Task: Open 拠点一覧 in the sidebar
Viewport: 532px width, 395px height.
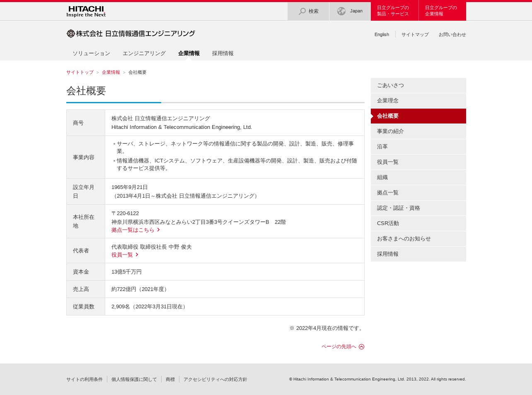Action: point(418,193)
